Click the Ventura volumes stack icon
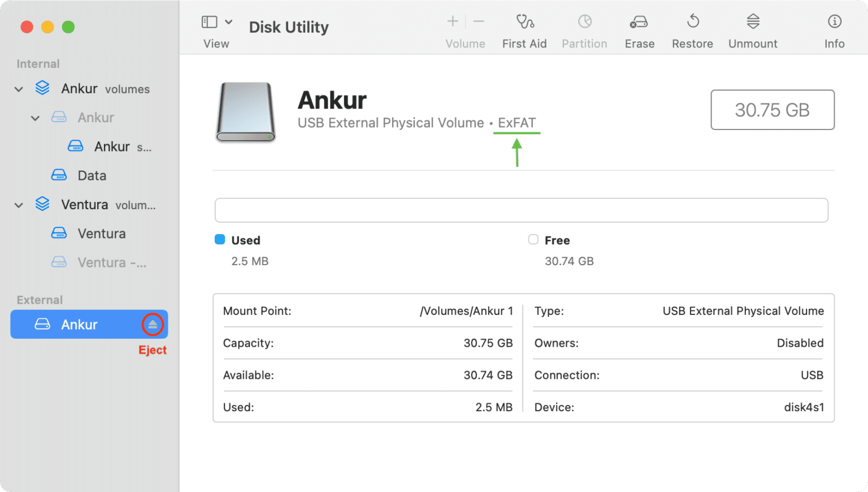The width and height of the screenshot is (868, 492). click(x=42, y=204)
